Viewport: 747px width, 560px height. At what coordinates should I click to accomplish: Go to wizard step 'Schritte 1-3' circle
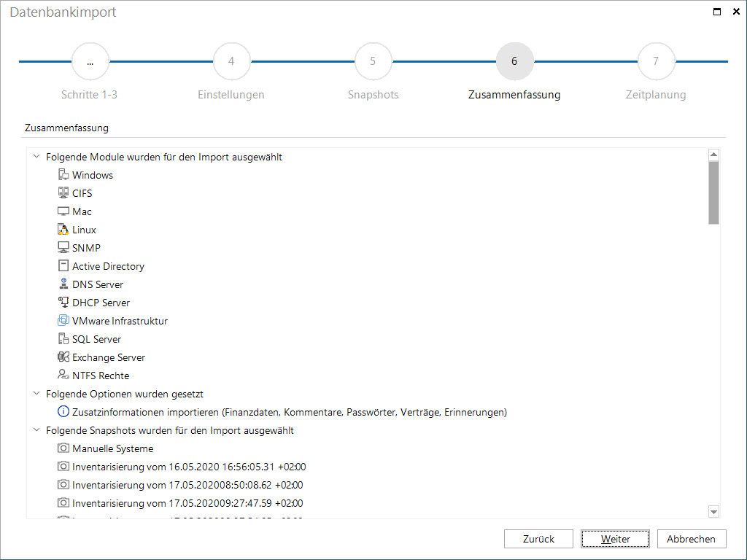pos(90,61)
